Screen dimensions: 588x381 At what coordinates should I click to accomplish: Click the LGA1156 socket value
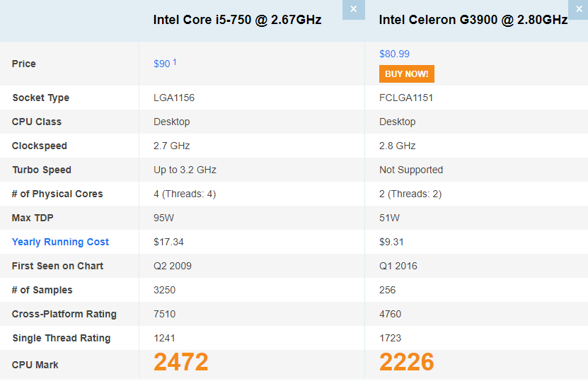pyautogui.click(x=174, y=98)
